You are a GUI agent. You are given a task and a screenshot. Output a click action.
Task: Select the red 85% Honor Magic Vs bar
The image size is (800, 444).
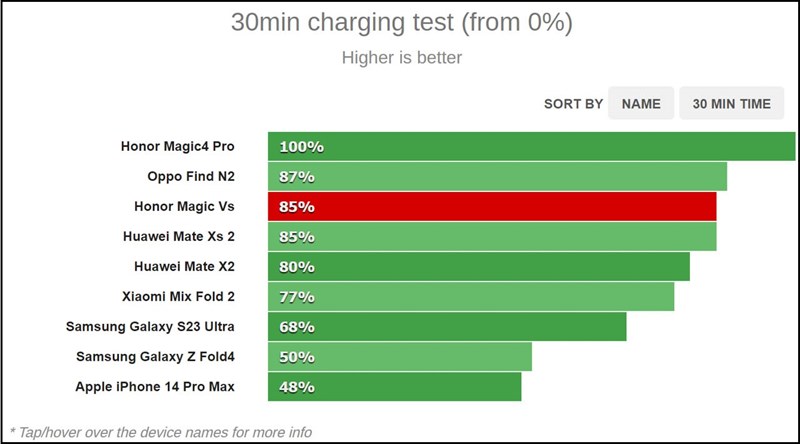coord(492,207)
